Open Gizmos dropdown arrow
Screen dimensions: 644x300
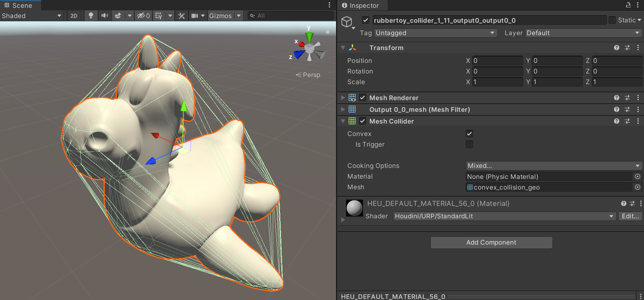239,16
